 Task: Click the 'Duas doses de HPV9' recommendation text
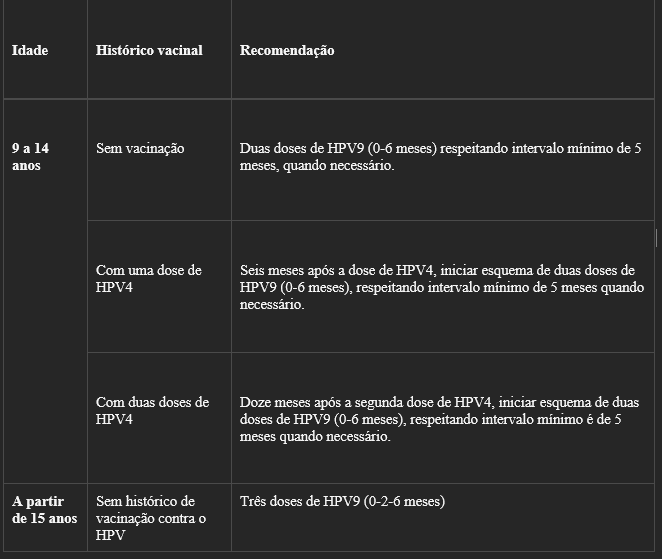click(440, 157)
